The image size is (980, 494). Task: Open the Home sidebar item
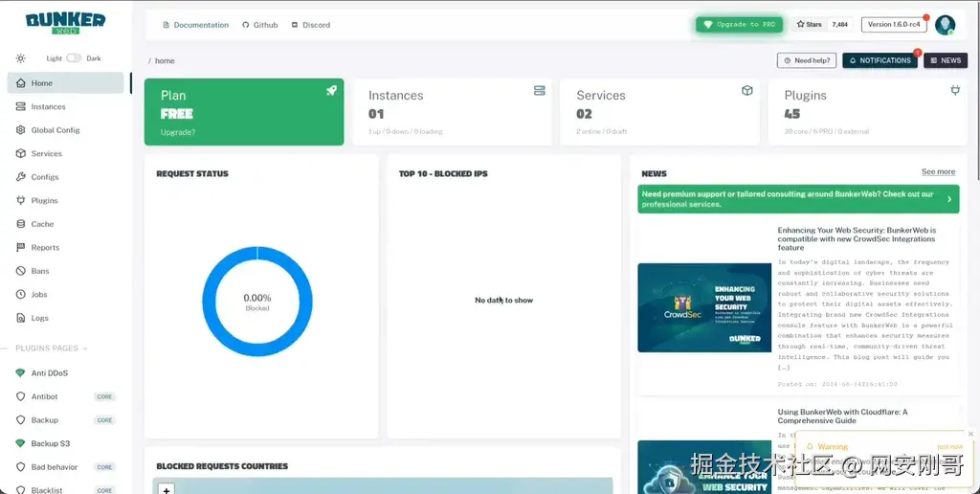point(66,83)
